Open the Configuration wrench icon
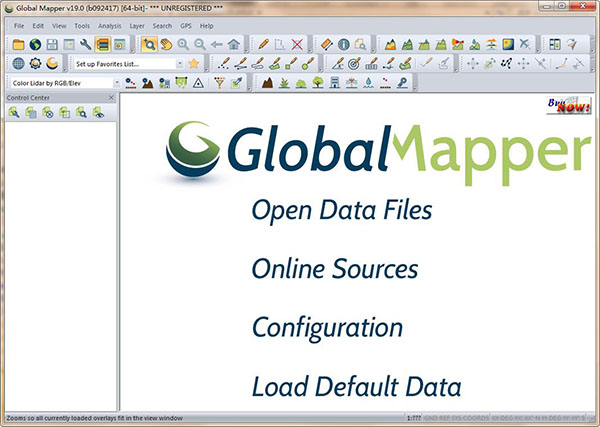Screen dimensions: 600x427 (x=86, y=45)
